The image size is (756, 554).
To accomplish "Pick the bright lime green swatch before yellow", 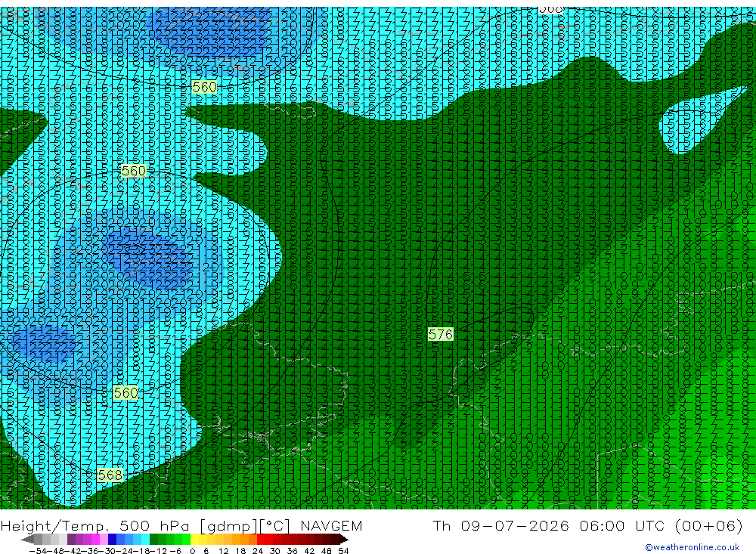I will point(186,539).
